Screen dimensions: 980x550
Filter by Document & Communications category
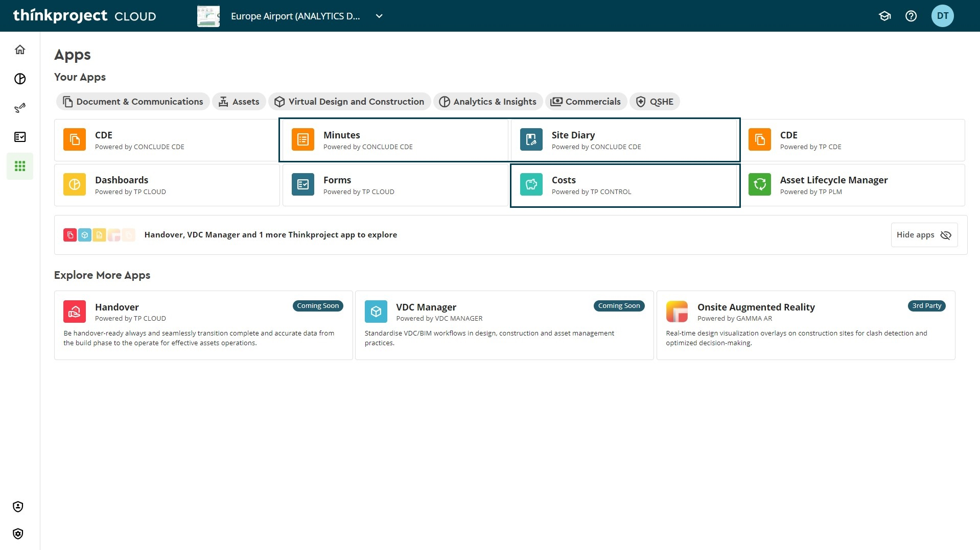[133, 102]
